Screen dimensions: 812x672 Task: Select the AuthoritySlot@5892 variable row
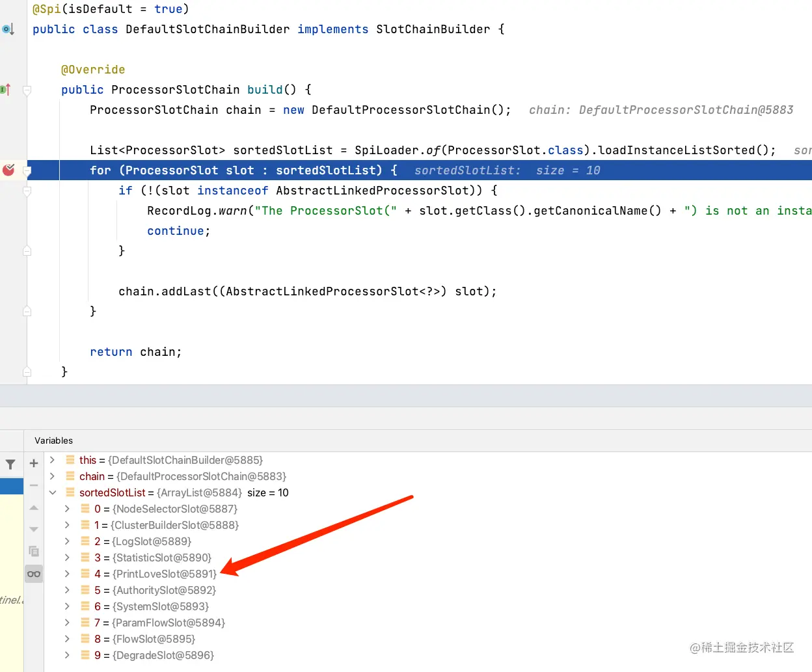(x=428, y=590)
